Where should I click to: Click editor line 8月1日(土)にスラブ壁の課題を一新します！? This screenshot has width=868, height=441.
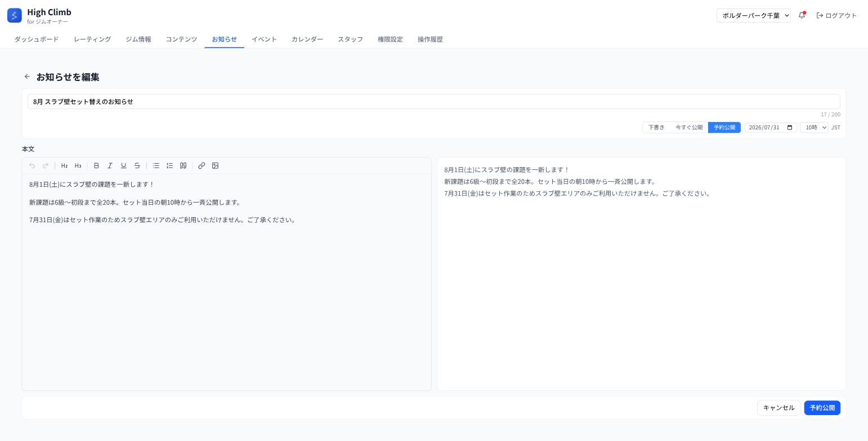tap(92, 184)
